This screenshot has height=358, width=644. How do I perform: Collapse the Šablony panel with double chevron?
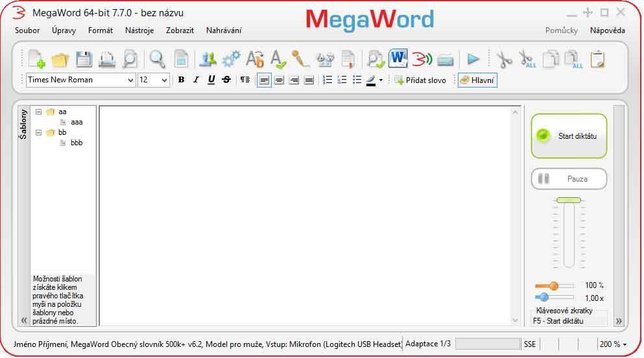tap(24, 320)
